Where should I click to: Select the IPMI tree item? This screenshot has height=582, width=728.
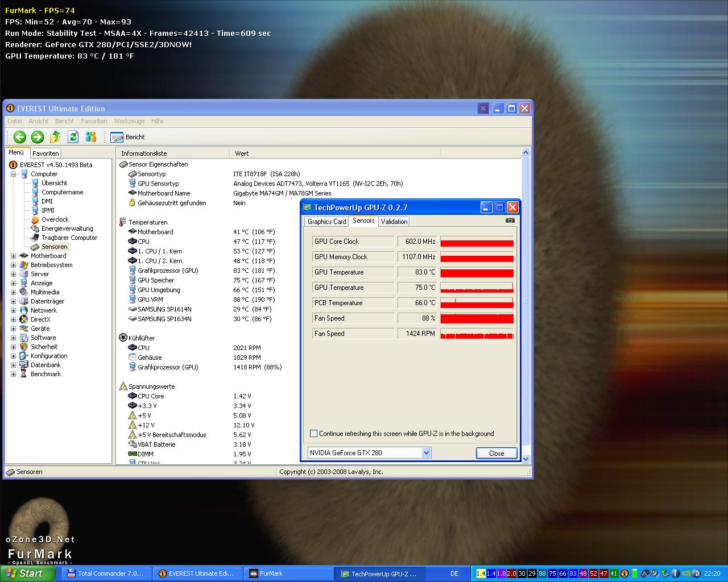coord(48,210)
